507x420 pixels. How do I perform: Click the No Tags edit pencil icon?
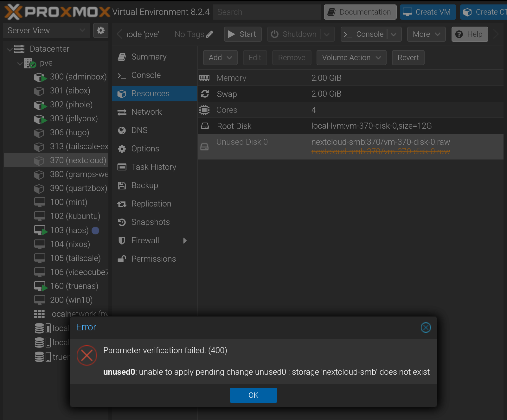click(x=209, y=34)
